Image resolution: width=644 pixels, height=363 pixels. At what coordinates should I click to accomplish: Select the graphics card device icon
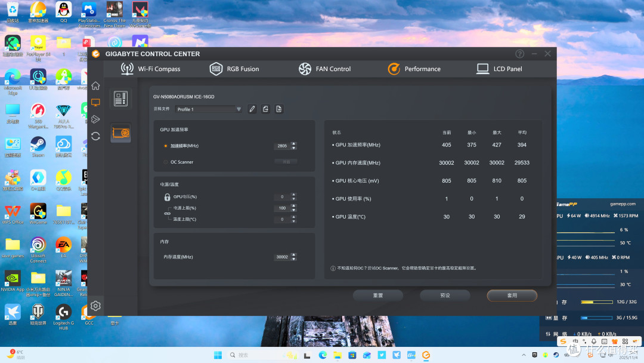tap(120, 133)
